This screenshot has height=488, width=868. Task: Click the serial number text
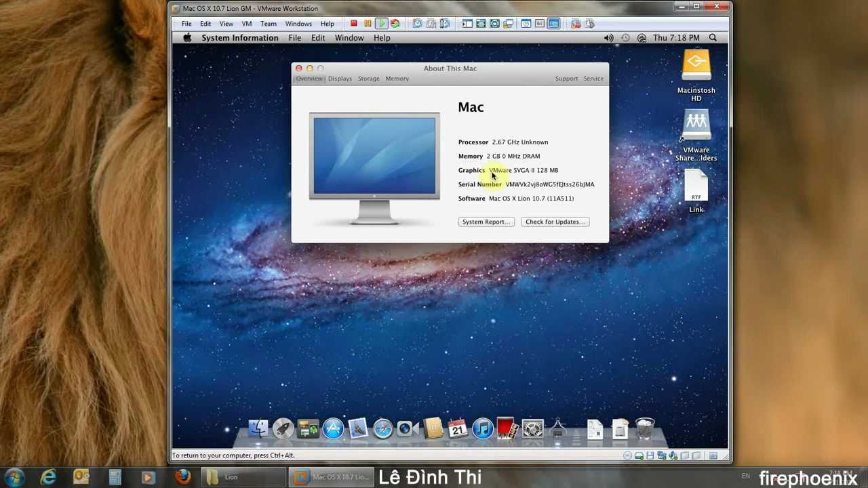[x=549, y=184]
